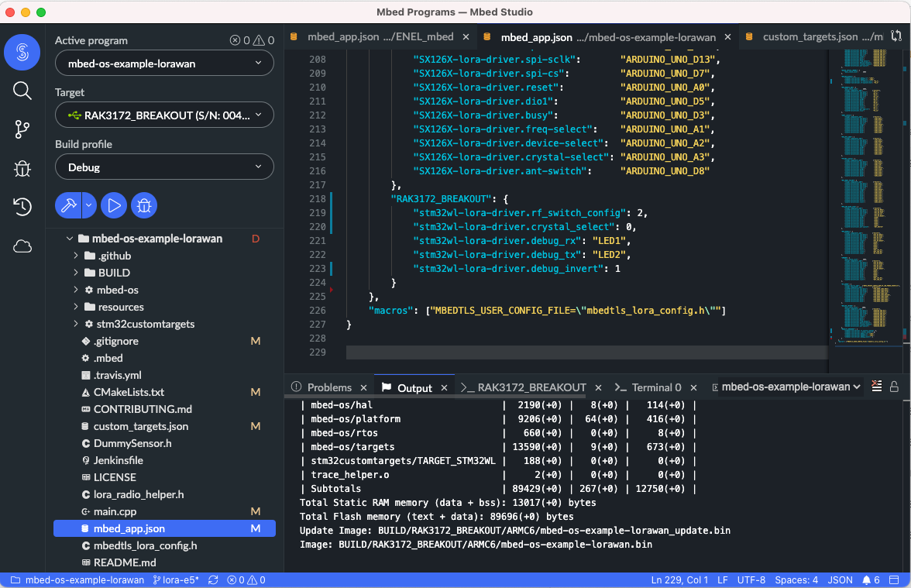Click the Clear output icon
911x588 pixels.
click(877, 387)
